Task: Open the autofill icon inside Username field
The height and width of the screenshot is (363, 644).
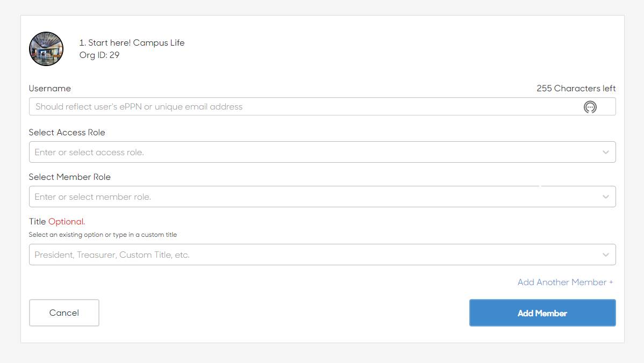Action: 590,107
